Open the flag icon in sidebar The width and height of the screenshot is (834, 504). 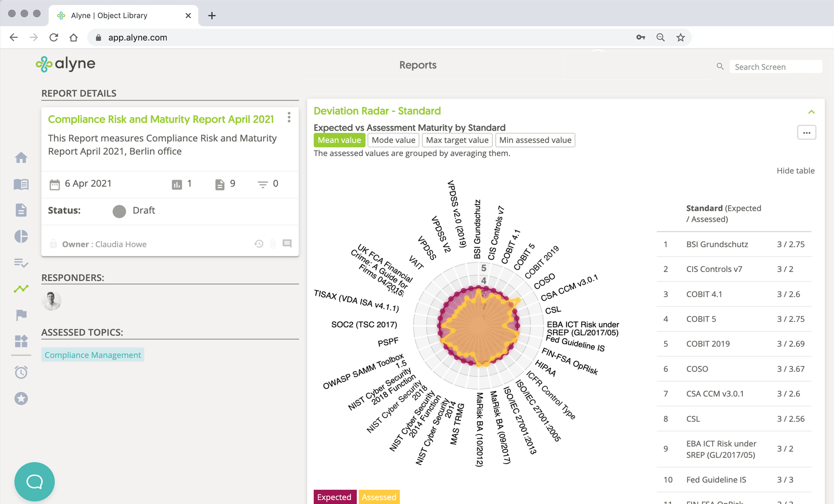(x=21, y=315)
